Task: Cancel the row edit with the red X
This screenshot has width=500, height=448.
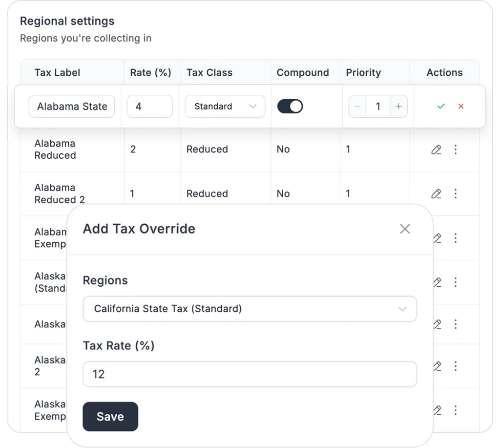Action: click(461, 107)
